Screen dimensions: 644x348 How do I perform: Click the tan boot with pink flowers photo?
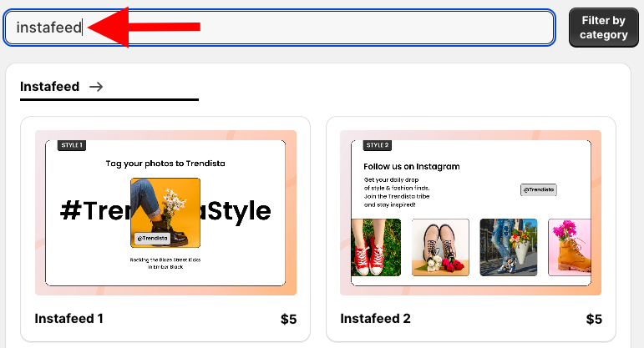pos(570,247)
